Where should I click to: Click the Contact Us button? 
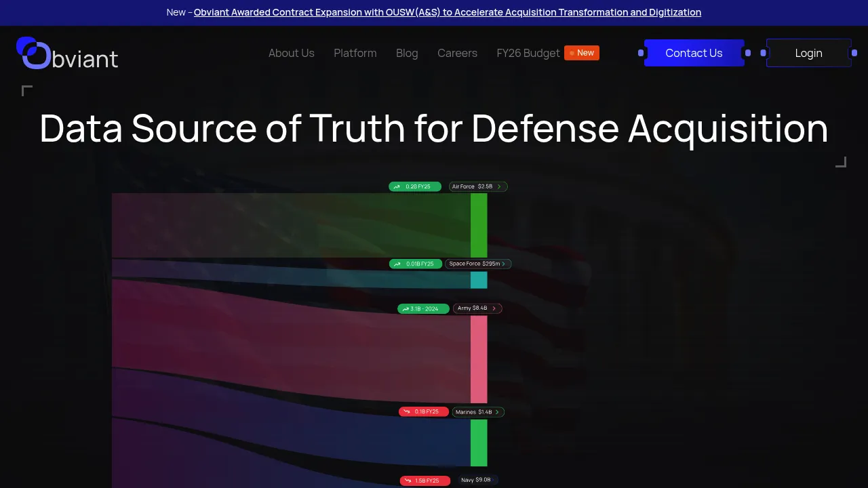(x=694, y=53)
